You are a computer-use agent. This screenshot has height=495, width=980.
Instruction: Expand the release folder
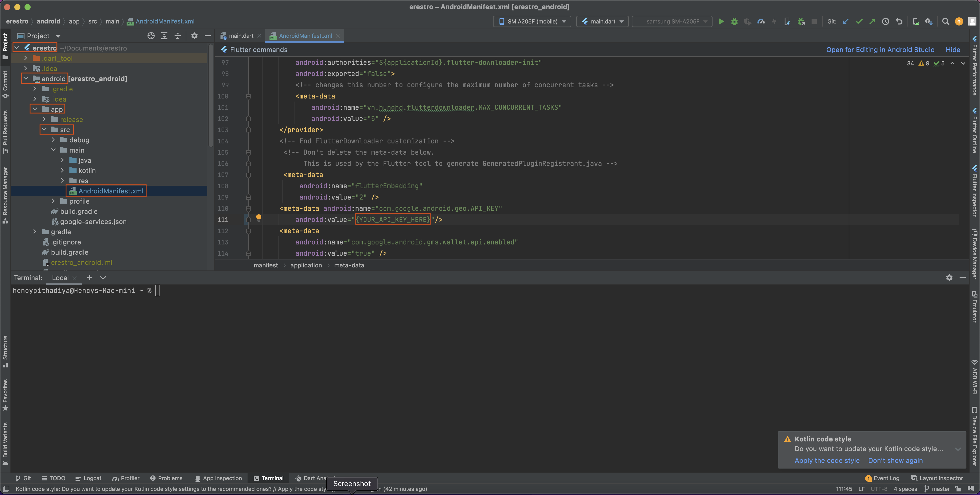tap(44, 119)
